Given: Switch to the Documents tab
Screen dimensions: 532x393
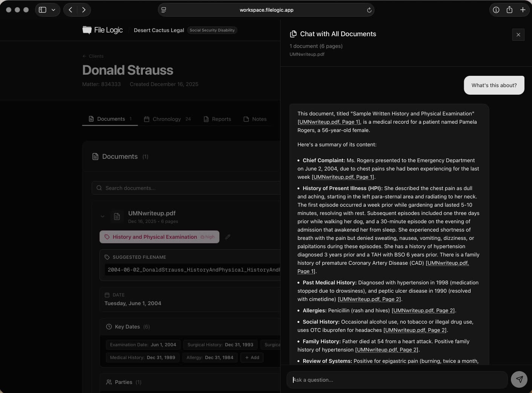Looking at the screenshot, I should (x=110, y=119).
